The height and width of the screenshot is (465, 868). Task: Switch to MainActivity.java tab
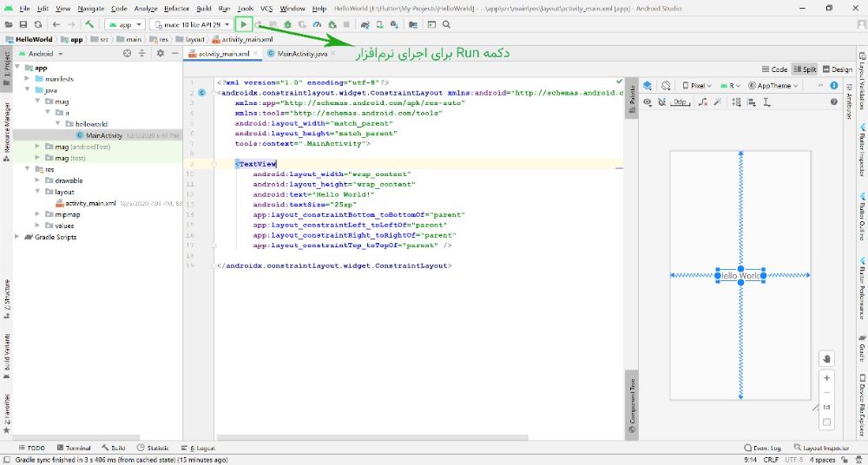[x=302, y=54]
